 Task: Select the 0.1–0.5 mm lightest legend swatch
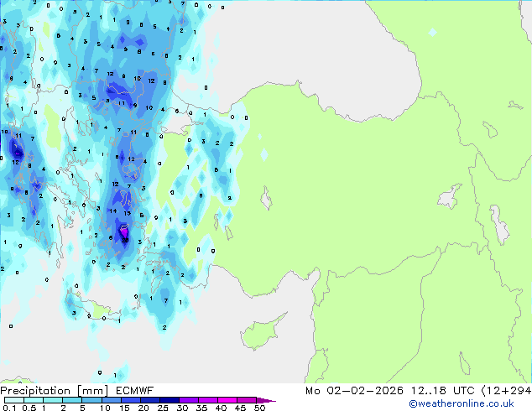(14, 400)
